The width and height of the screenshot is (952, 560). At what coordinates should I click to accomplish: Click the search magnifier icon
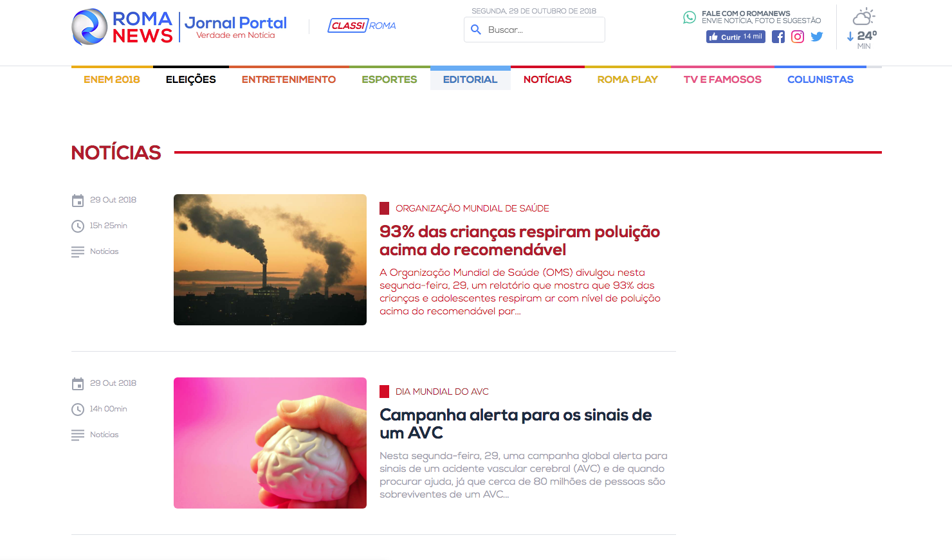point(476,30)
